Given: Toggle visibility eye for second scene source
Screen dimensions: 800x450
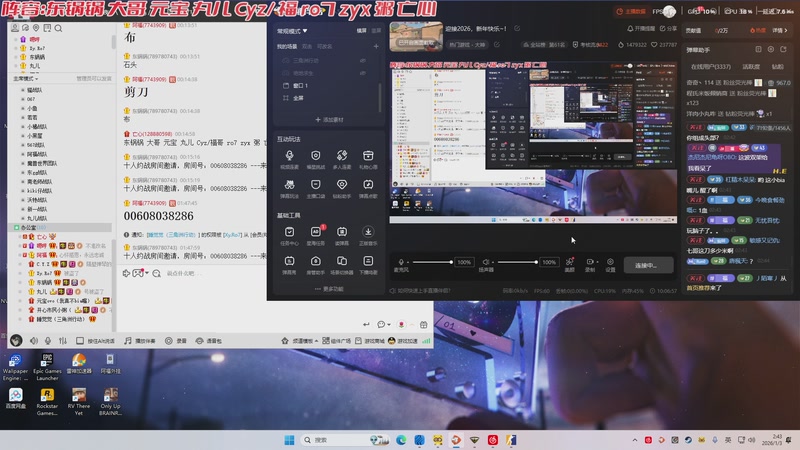Looking at the screenshot, I should coord(363,73).
